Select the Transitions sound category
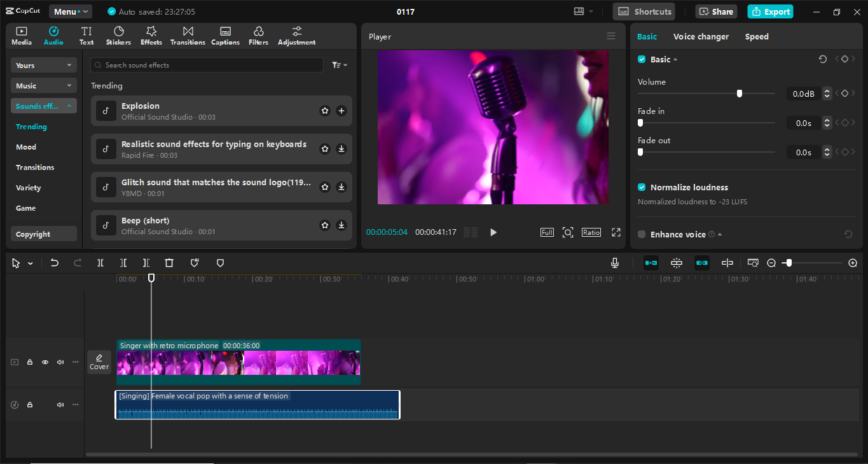 pos(35,167)
